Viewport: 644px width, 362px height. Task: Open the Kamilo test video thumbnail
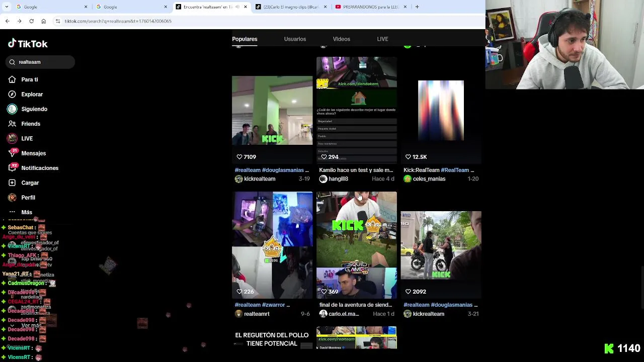coord(357,110)
